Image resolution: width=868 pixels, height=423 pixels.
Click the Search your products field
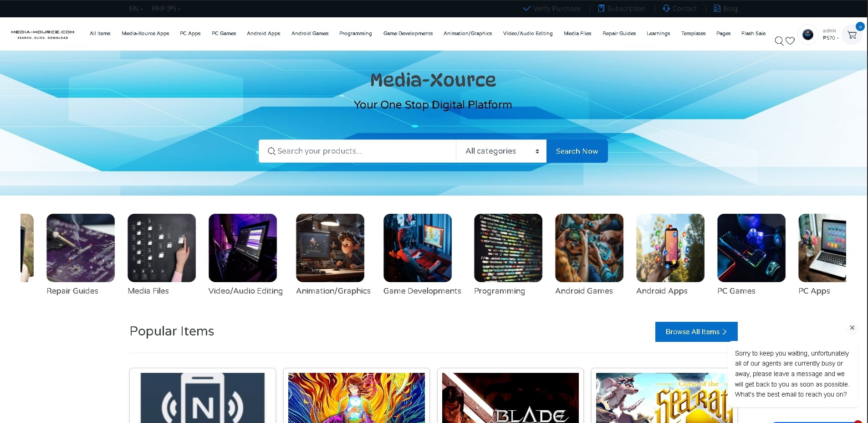(357, 151)
